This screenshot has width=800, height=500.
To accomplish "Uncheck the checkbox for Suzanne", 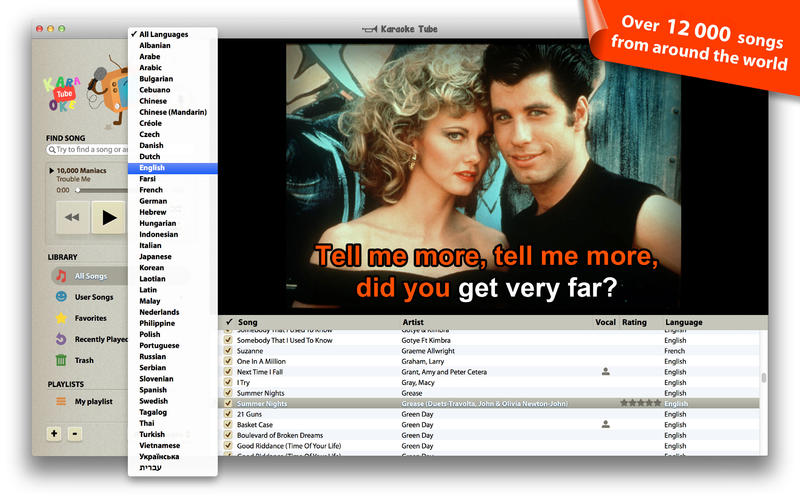I will click(x=228, y=350).
